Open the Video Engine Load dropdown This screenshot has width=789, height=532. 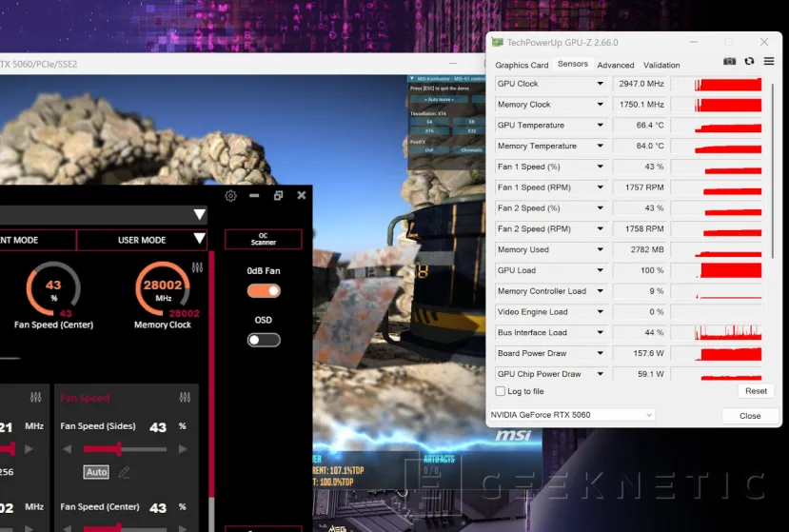(x=600, y=312)
